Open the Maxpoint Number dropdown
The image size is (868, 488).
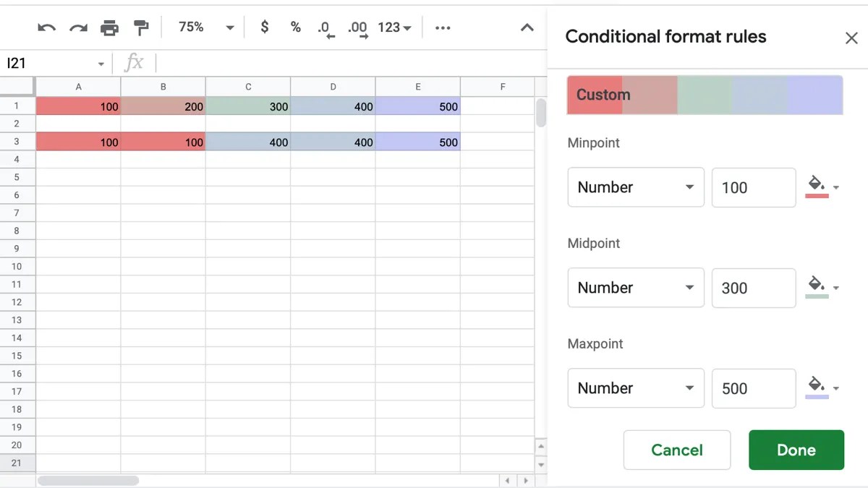pyautogui.click(x=635, y=388)
